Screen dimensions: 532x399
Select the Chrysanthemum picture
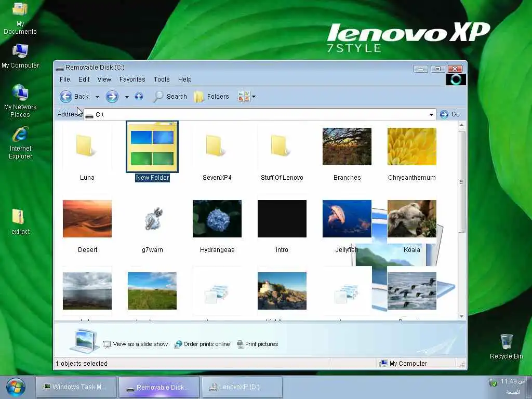point(412,146)
